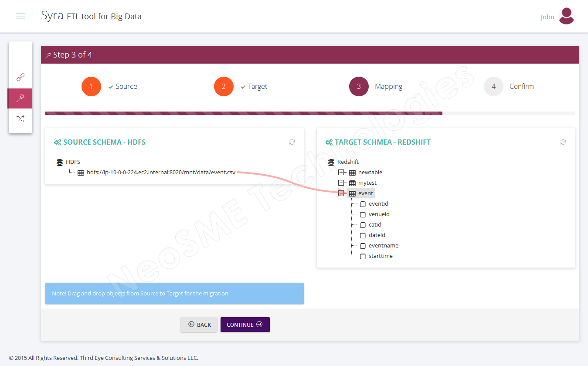
Task: Click John's user avatar icon
Action: click(x=566, y=16)
